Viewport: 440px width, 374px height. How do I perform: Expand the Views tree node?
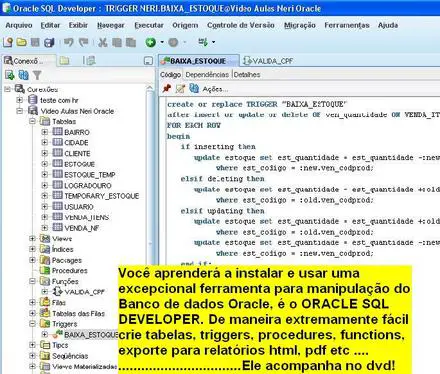tap(32, 239)
